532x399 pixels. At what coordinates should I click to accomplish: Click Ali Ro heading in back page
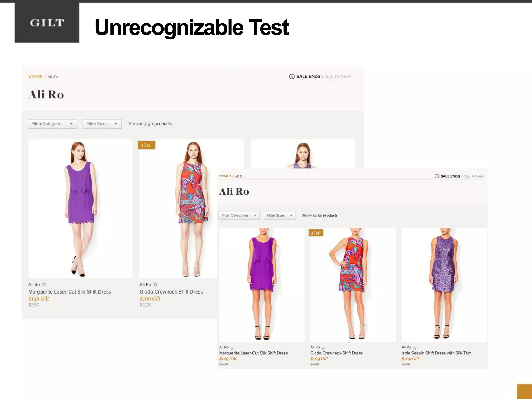point(46,95)
